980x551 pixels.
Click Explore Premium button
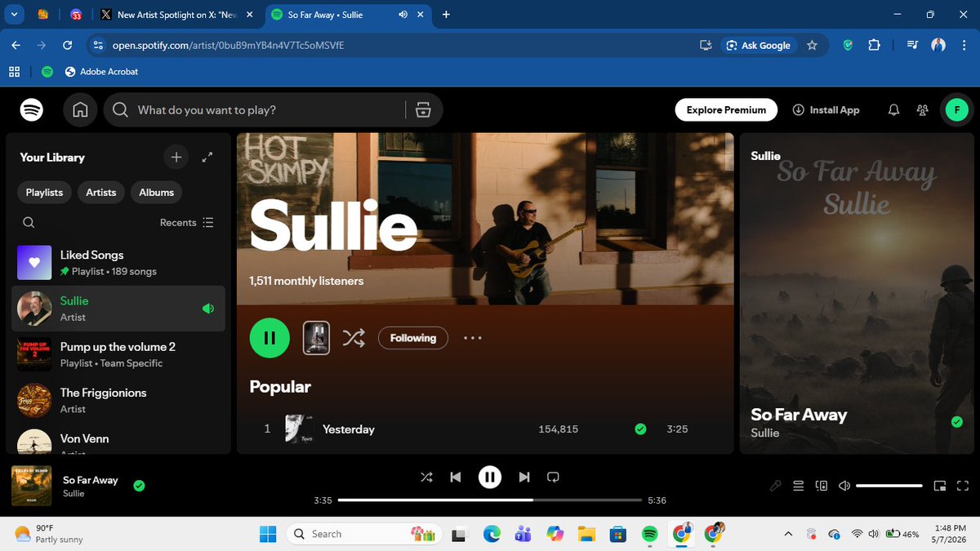coord(726,109)
